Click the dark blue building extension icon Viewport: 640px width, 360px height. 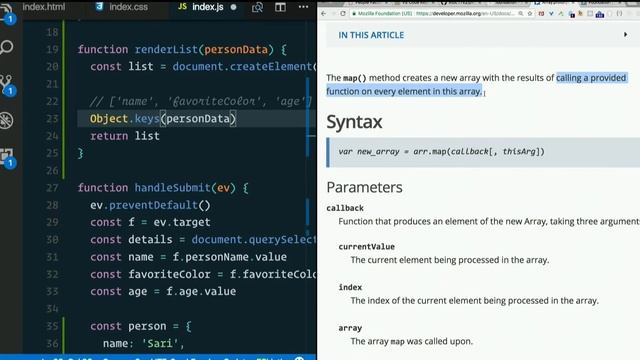[x=600, y=14]
